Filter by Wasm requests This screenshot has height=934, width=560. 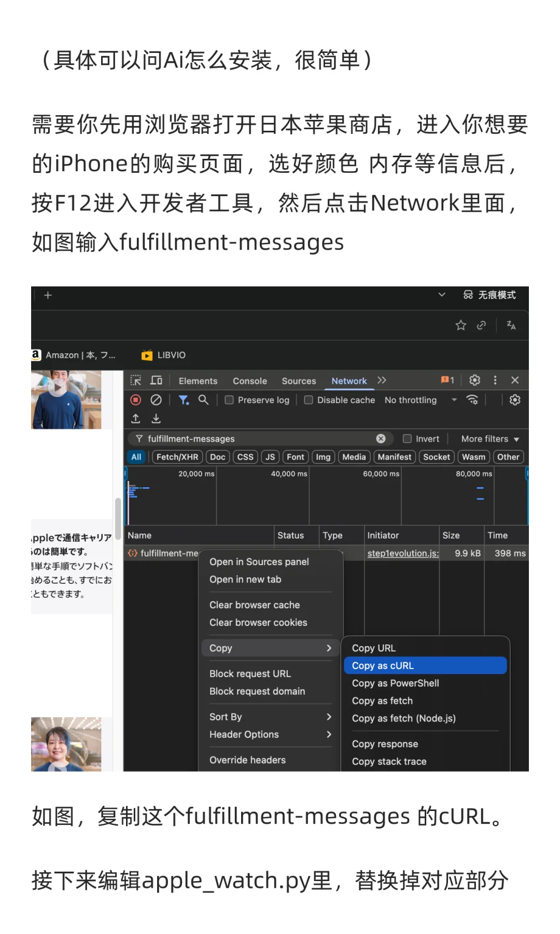pos(474,457)
